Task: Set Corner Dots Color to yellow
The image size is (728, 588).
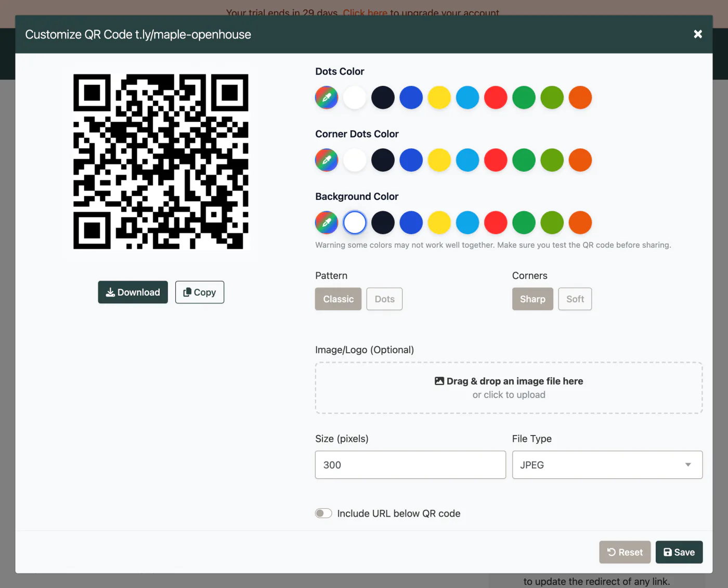Action: (x=439, y=160)
